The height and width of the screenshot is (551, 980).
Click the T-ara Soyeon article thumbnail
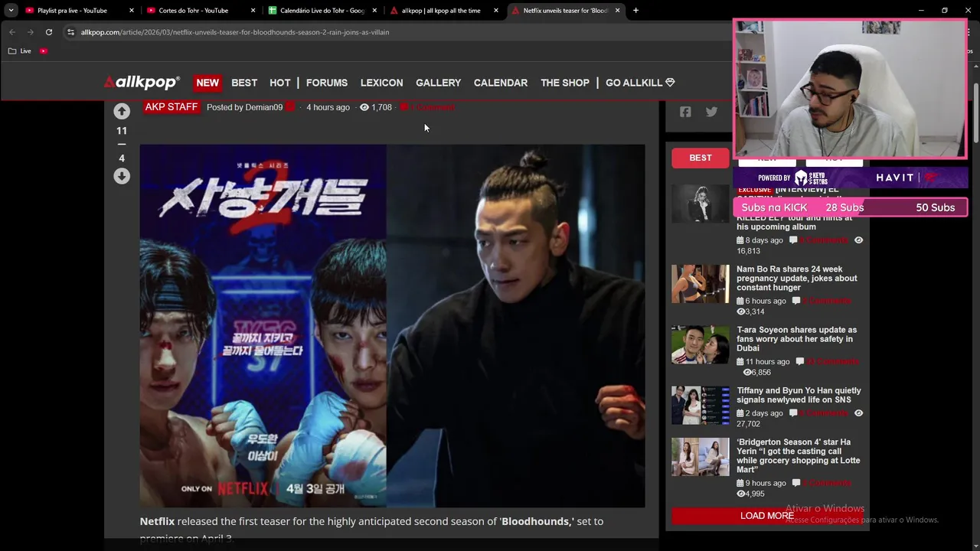coord(701,344)
